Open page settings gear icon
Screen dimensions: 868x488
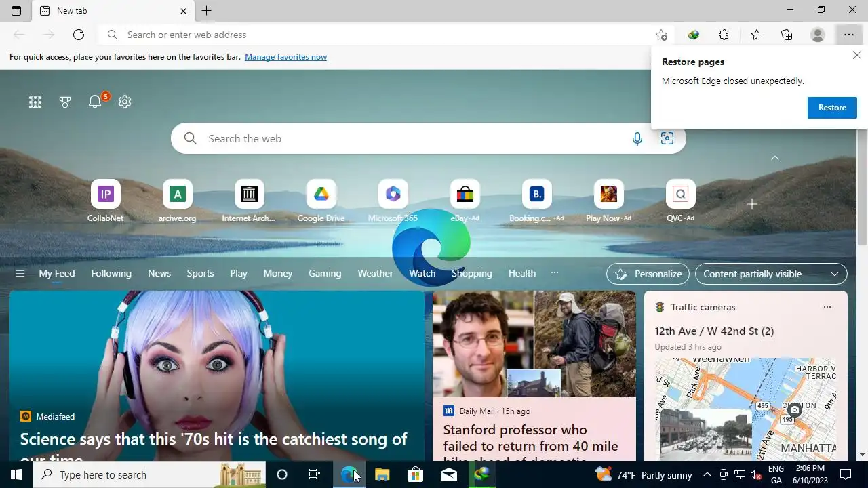pos(125,102)
